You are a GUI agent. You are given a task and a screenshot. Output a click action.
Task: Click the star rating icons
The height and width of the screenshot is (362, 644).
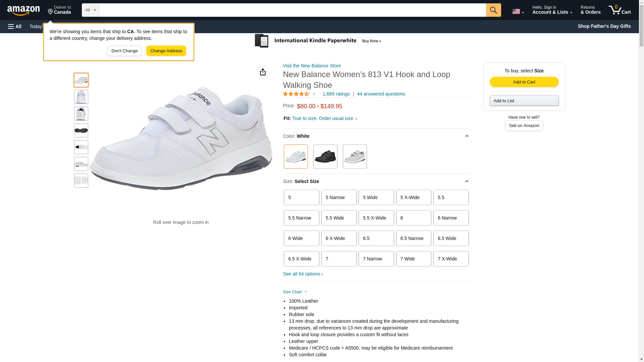tap(296, 94)
